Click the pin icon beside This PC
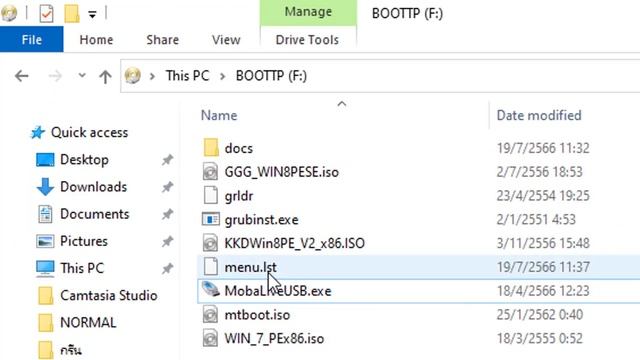640x360 pixels. coord(167,269)
